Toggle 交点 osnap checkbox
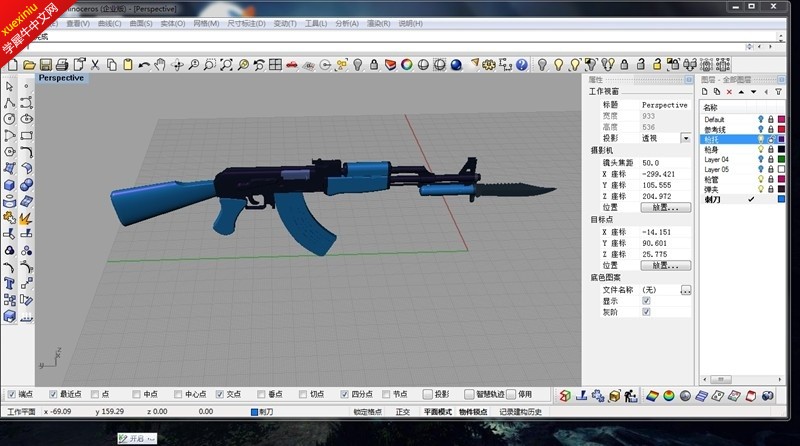The width and height of the screenshot is (800, 446). pos(220,394)
